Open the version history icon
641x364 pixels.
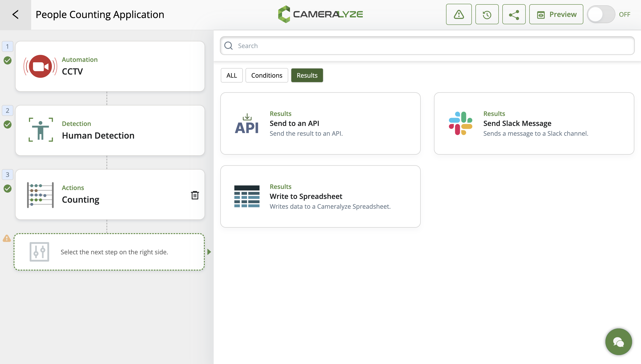(x=487, y=14)
